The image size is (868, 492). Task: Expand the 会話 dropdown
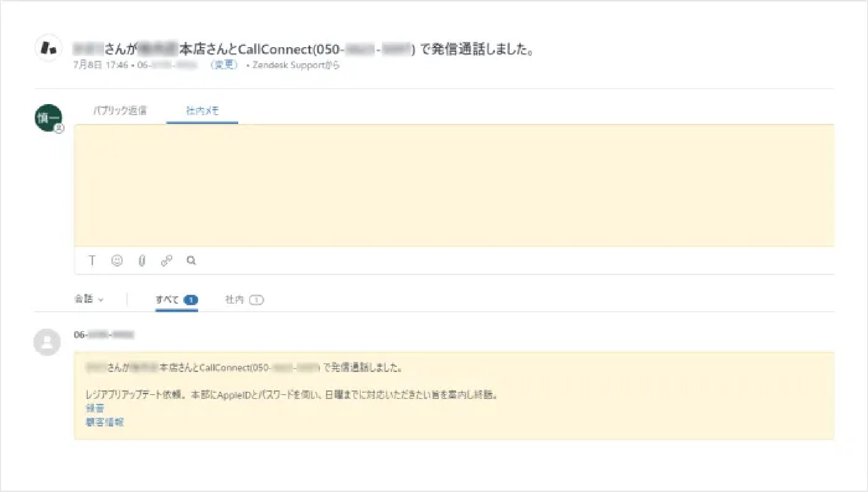[89, 299]
